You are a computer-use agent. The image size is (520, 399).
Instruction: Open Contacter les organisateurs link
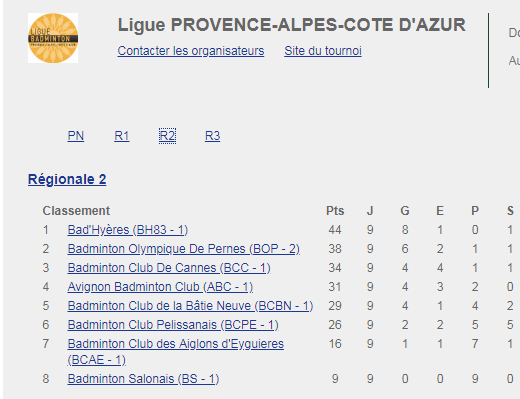pos(191,51)
